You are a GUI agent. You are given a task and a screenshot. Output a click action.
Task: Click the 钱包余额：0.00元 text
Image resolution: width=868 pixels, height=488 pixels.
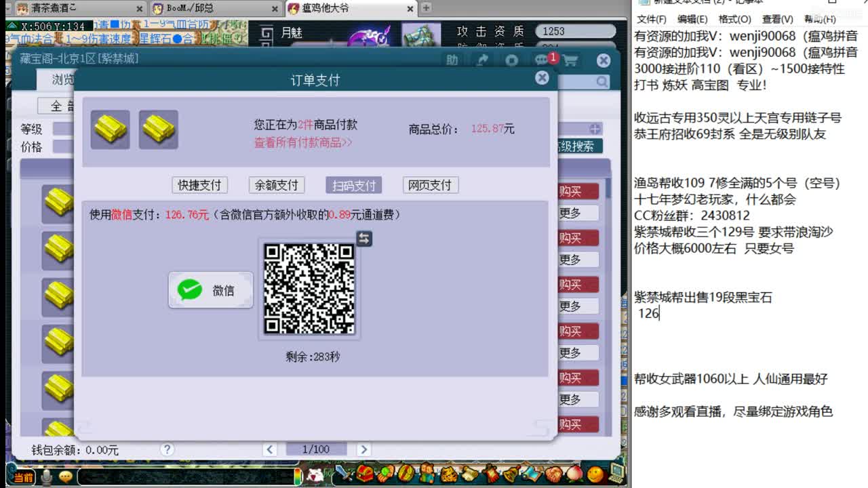75,450
